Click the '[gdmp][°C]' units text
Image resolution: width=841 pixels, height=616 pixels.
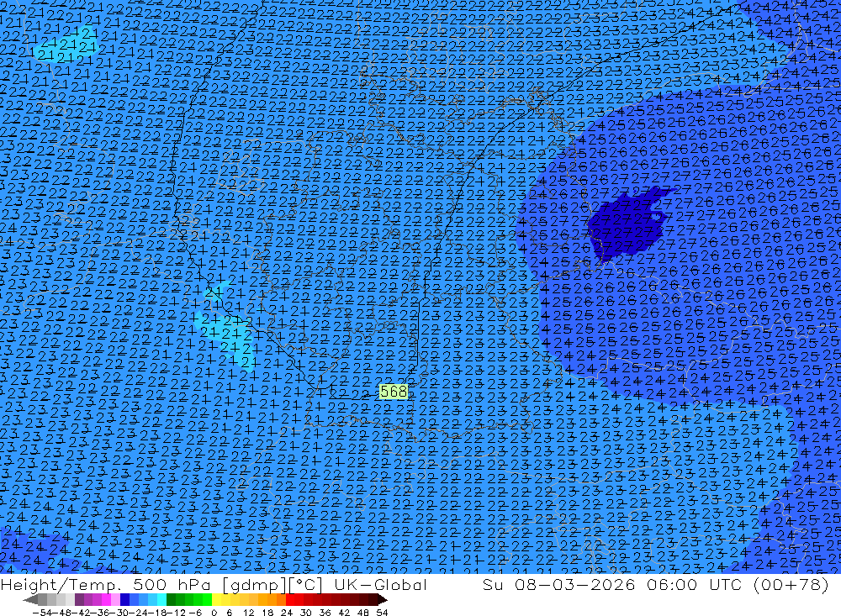point(272,584)
